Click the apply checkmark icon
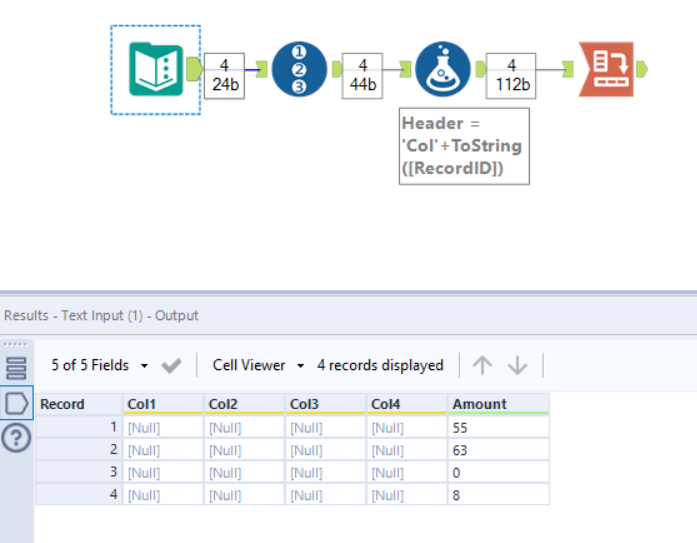697x543 pixels. click(x=171, y=366)
